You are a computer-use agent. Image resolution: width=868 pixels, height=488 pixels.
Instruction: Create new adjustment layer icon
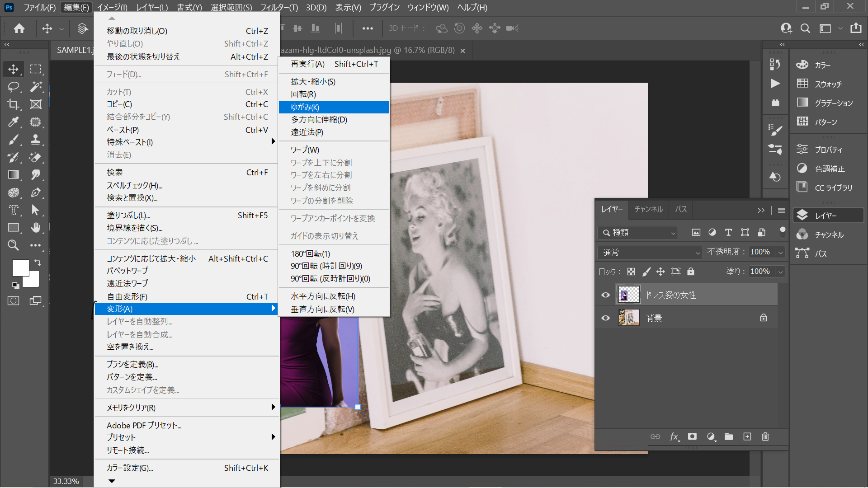tap(711, 436)
